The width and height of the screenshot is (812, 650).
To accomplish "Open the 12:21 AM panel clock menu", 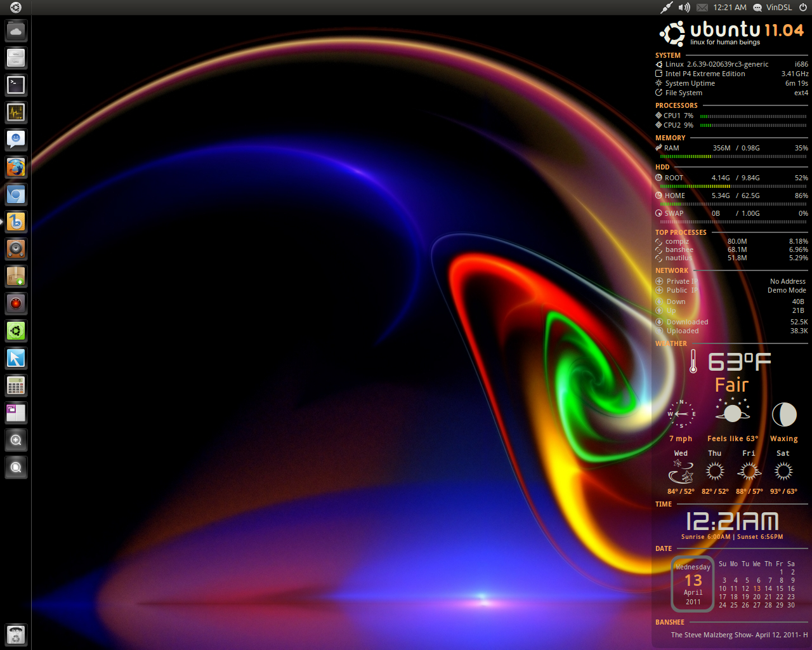I will tap(730, 8).
